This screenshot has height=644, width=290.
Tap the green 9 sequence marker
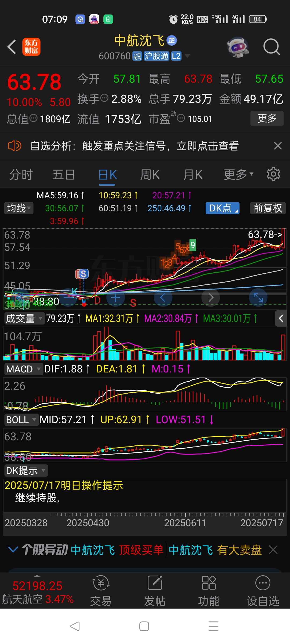pos(193,245)
